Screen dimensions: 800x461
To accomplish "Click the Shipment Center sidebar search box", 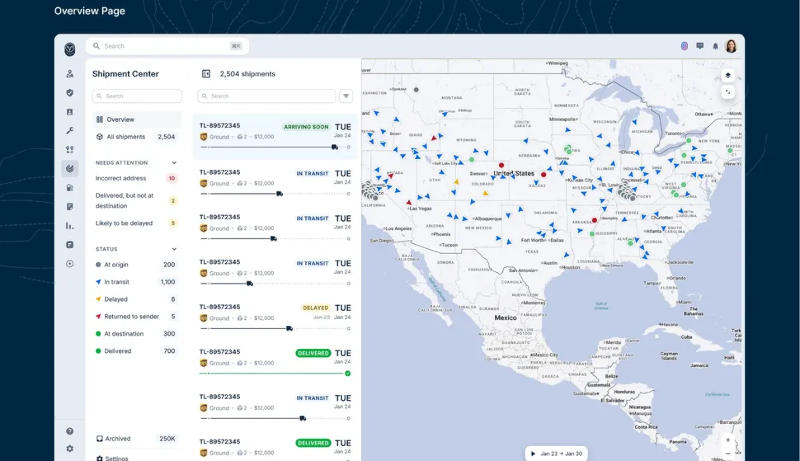I will pyautogui.click(x=137, y=96).
